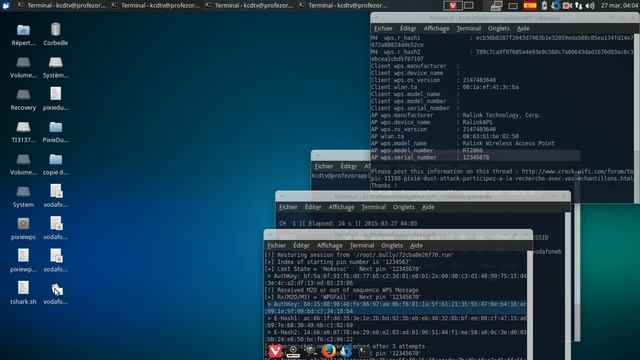Click the 'AP wps.serial_number' line showing 12345678
Screen dimensions: 640x360
(430, 158)
